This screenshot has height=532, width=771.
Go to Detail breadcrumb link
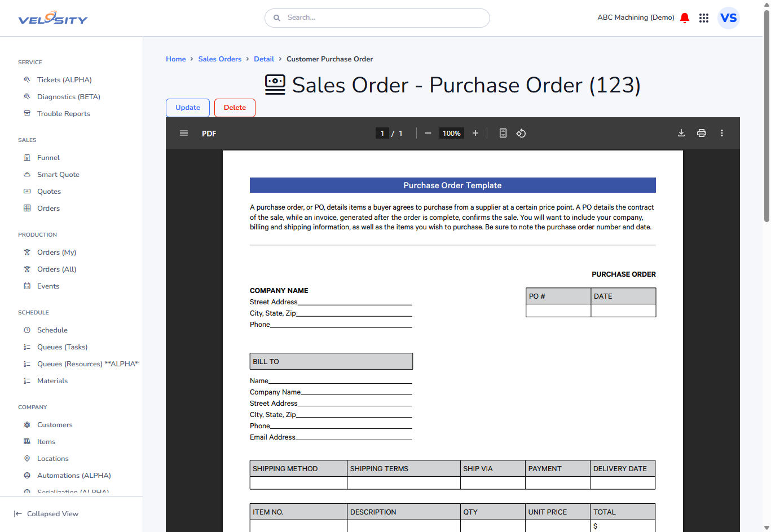[264, 59]
